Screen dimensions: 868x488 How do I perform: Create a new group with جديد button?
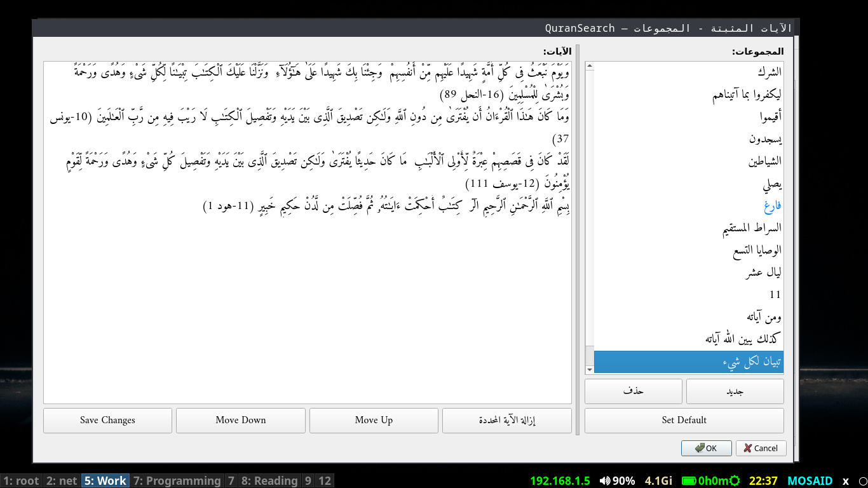tap(735, 391)
